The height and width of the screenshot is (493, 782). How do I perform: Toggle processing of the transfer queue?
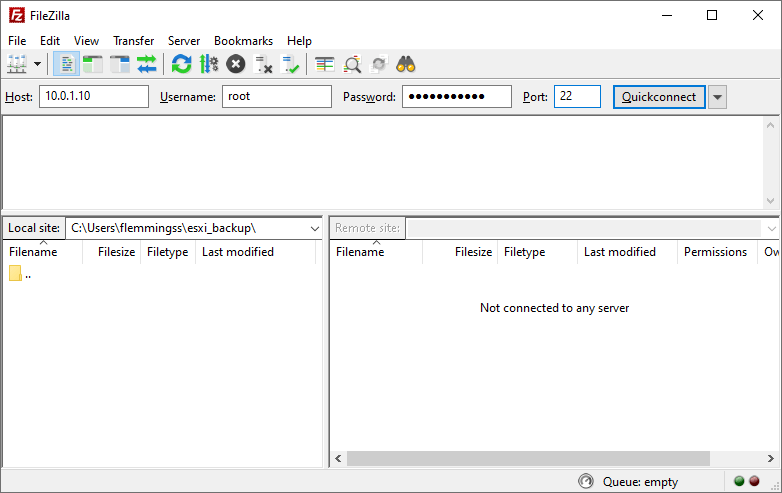coord(209,64)
